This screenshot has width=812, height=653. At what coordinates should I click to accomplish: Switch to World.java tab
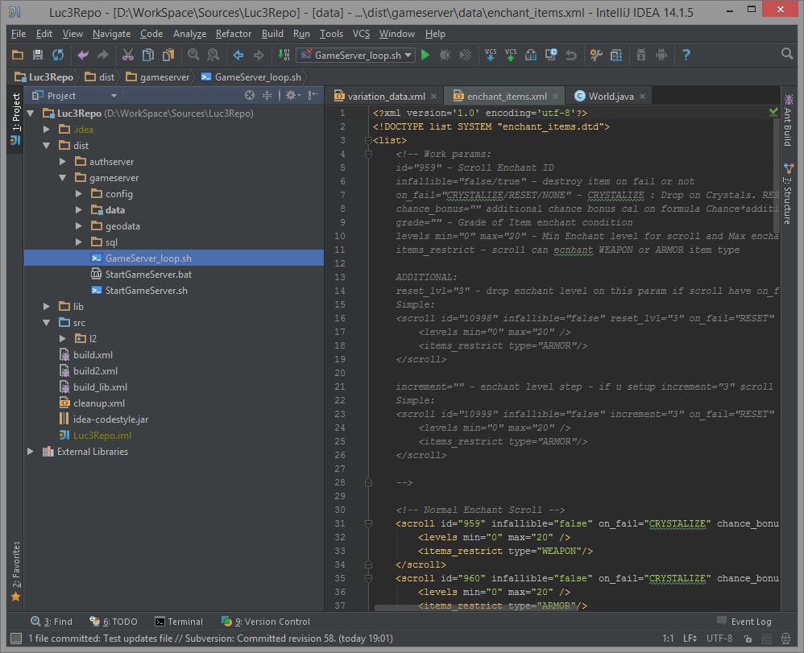click(611, 97)
